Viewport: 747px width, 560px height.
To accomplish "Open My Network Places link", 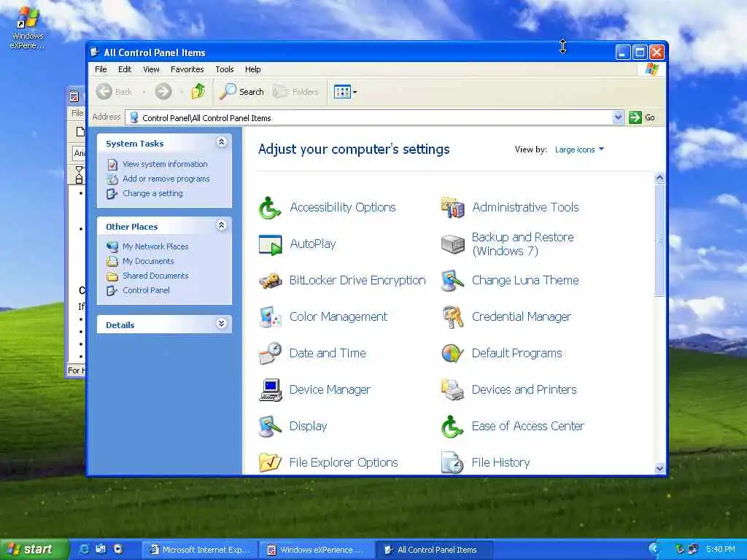I will pyautogui.click(x=155, y=246).
